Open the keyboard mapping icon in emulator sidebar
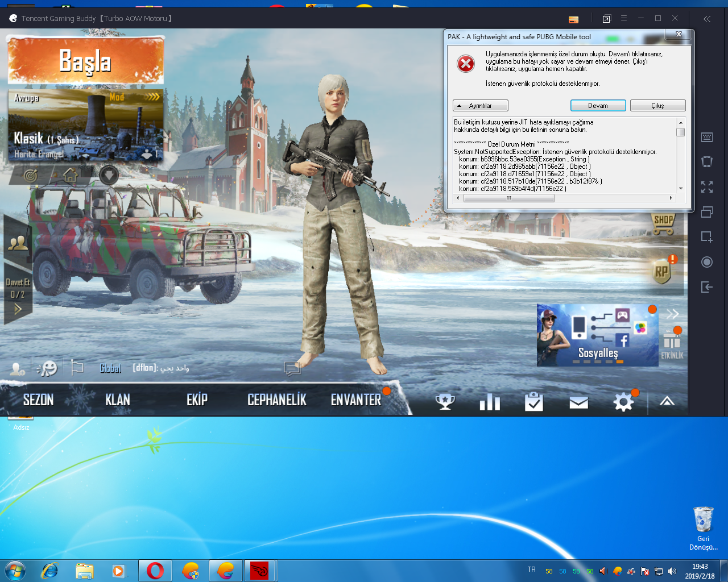728x582 pixels. click(x=707, y=137)
